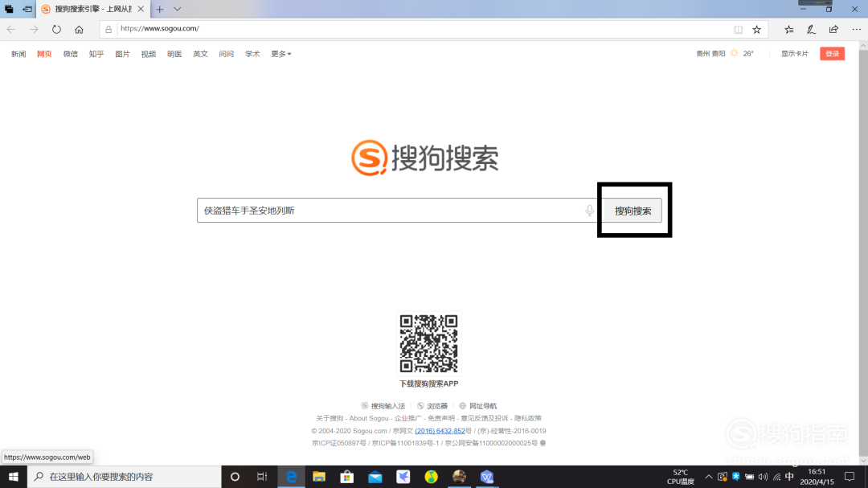Click the 搜狗搜索 search button

[x=633, y=211]
